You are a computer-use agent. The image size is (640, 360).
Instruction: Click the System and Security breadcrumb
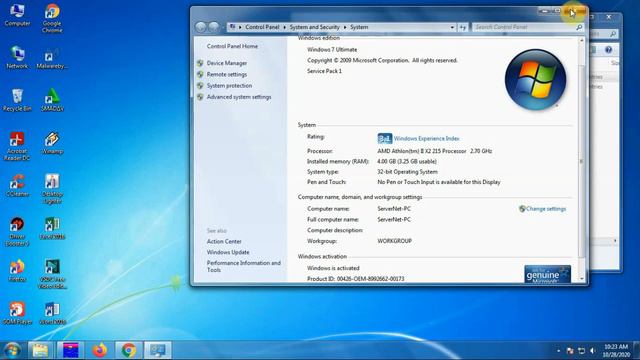(x=314, y=27)
